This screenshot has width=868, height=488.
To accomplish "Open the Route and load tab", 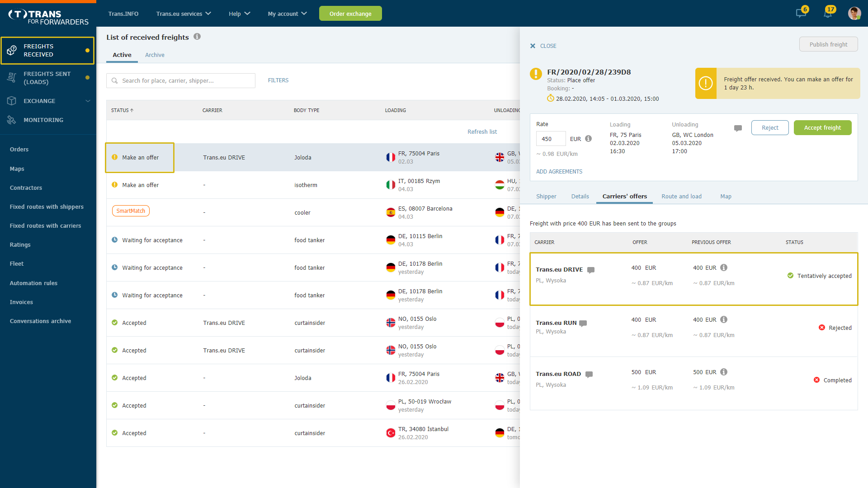I will (681, 196).
